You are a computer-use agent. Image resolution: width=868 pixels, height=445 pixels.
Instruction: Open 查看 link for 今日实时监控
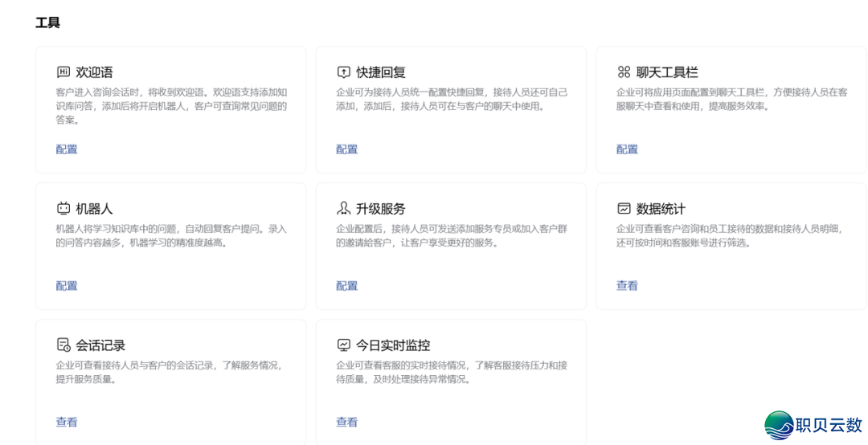346,423
